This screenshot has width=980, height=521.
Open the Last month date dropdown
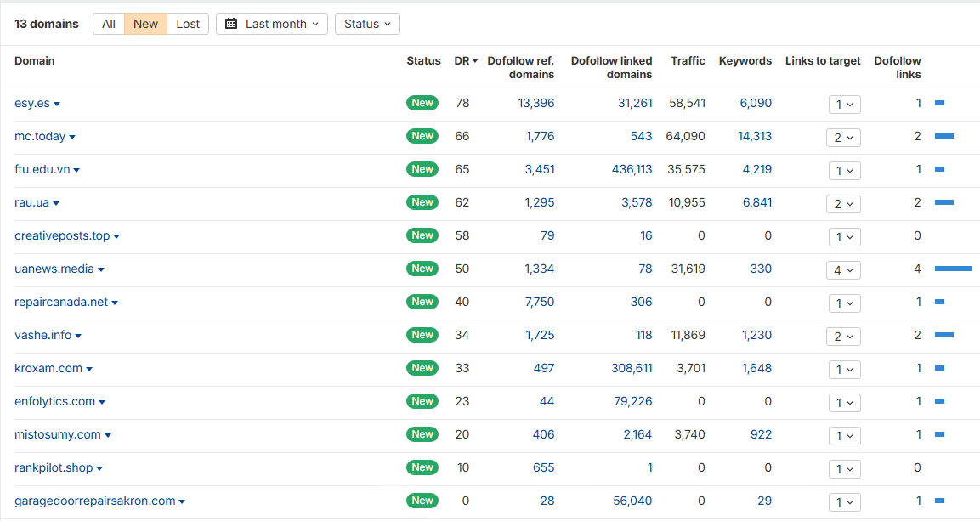point(272,24)
